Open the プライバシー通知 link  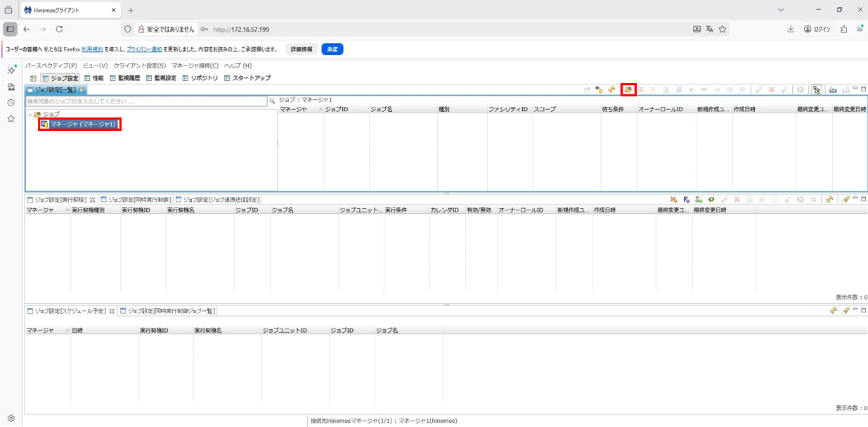(144, 49)
